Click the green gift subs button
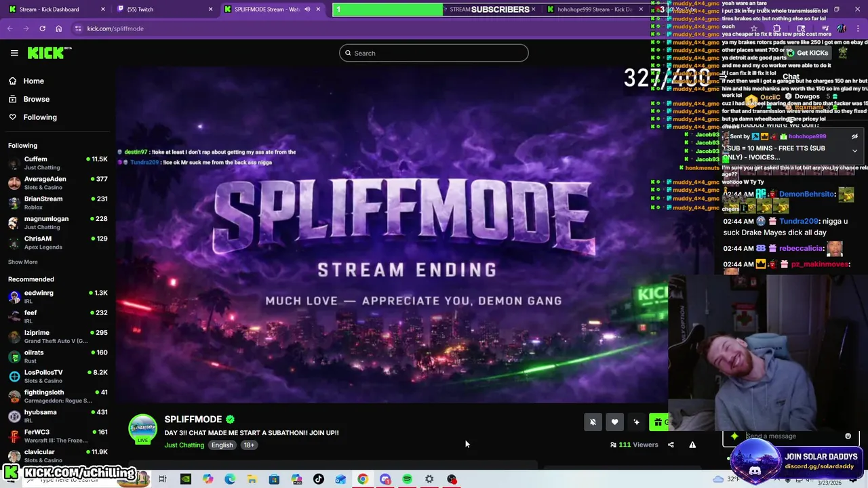The width and height of the screenshot is (868, 488). [658, 422]
